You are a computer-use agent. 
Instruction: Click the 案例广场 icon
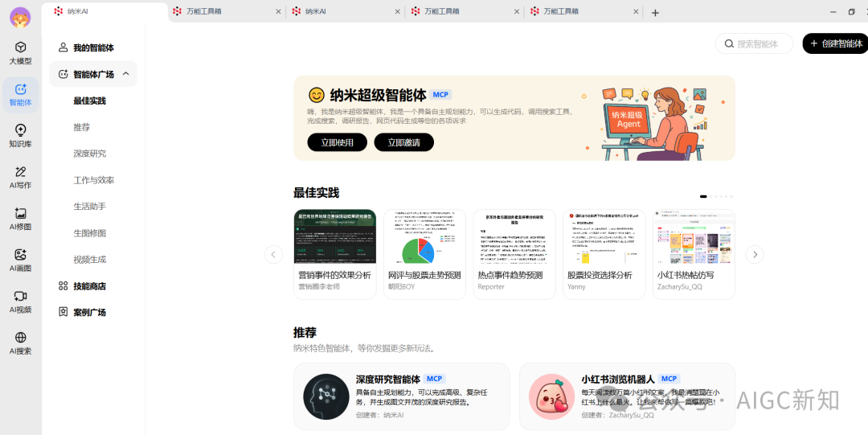[x=63, y=312]
